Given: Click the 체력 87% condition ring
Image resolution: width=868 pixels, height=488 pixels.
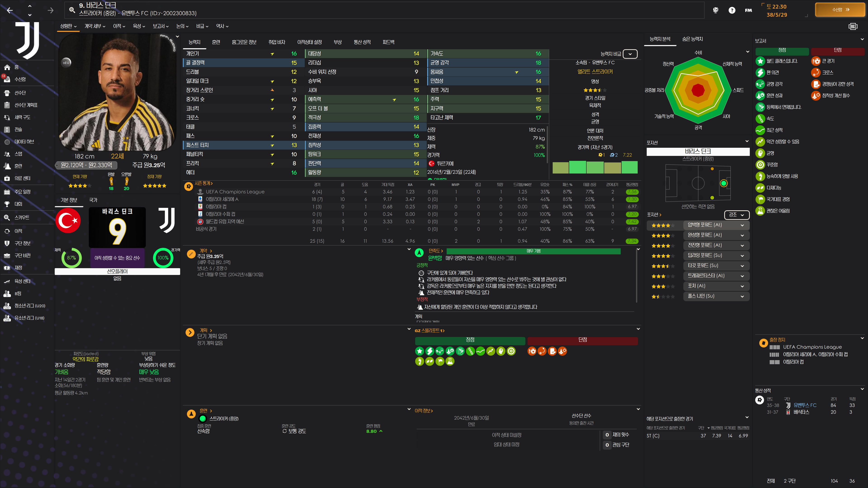Looking at the screenshot, I should 71,258.
